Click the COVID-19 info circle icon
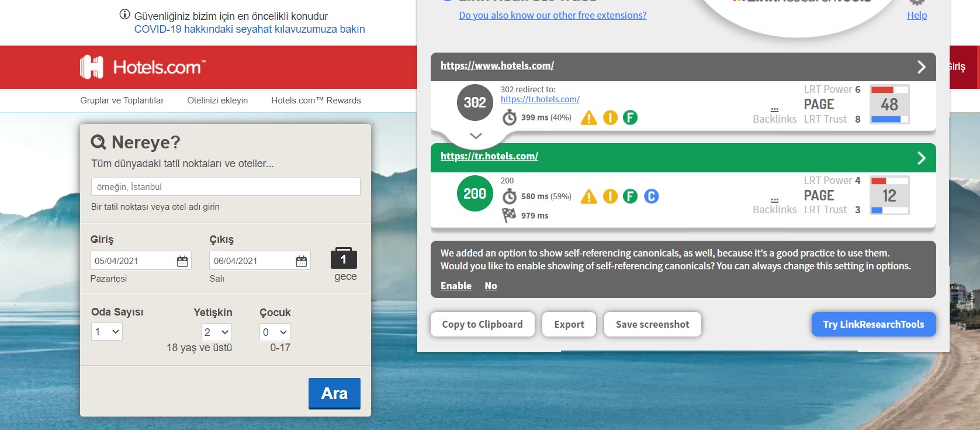980x430 pixels. click(124, 15)
